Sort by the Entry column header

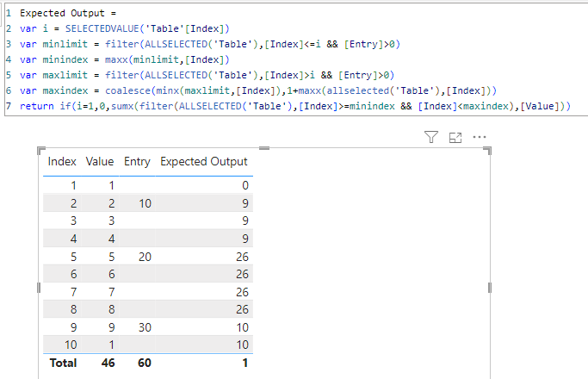(x=137, y=162)
